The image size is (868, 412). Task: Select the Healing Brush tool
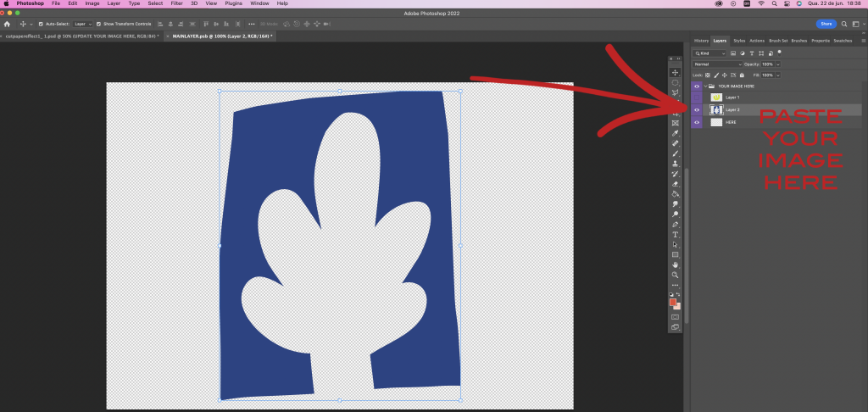click(675, 143)
